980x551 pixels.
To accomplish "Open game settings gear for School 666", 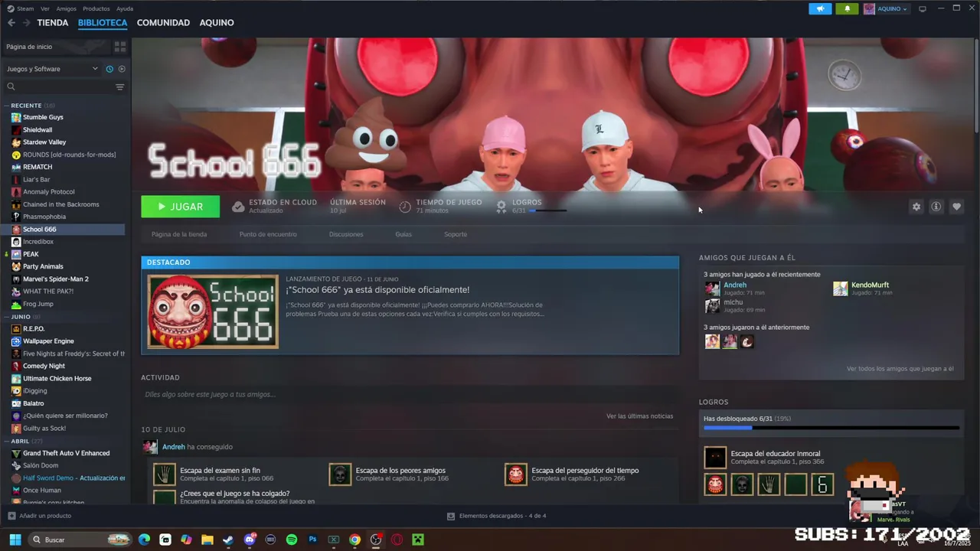I will tap(916, 207).
